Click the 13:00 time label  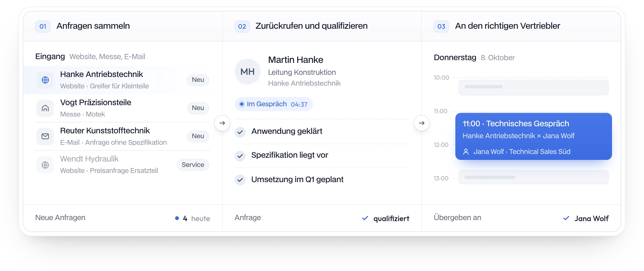(x=441, y=179)
